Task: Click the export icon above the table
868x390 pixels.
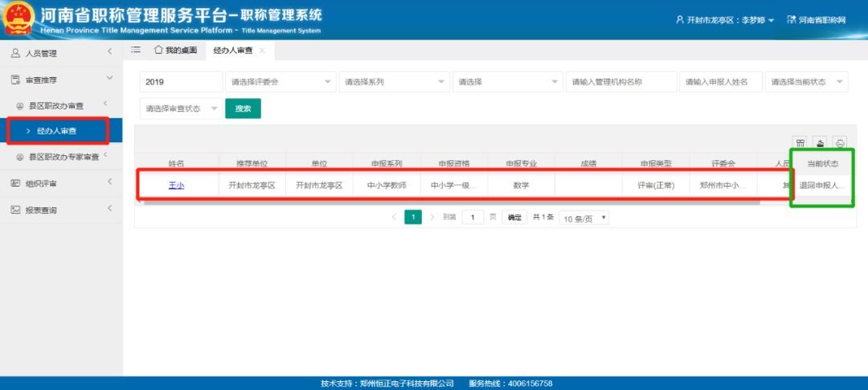Action: pos(821,143)
